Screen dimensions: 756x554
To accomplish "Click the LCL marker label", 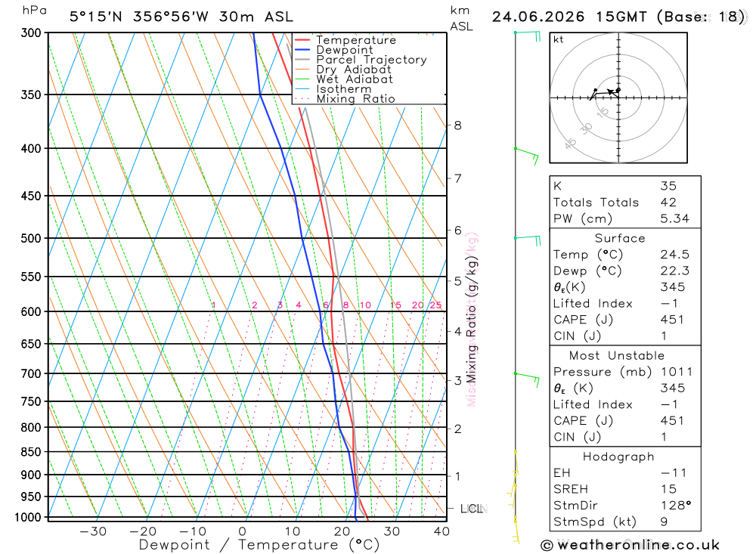I will tap(473, 509).
